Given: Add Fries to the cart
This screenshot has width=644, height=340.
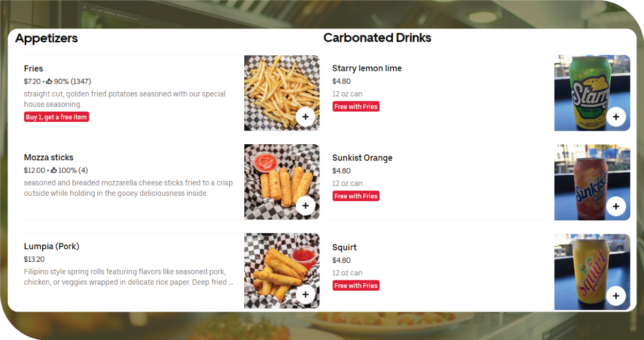Looking at the screenshot, I should (305, 116).
